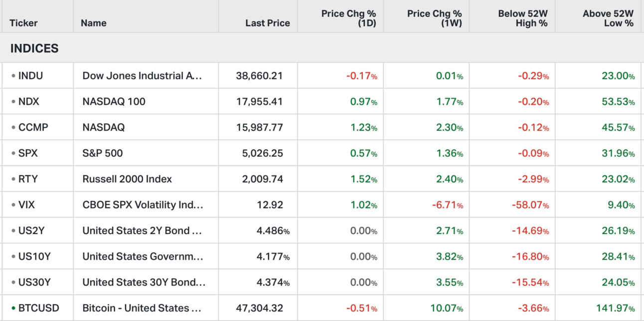Select Dow Jones Industrial name cell

point(143,76)
